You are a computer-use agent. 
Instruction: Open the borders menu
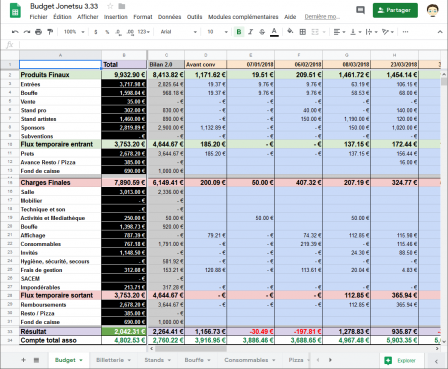tap(303, 32)
